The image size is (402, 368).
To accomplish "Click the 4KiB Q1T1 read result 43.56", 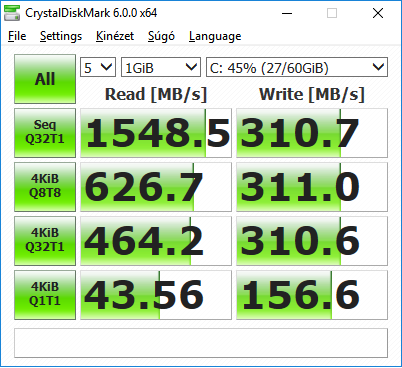I will pos(156,295).
